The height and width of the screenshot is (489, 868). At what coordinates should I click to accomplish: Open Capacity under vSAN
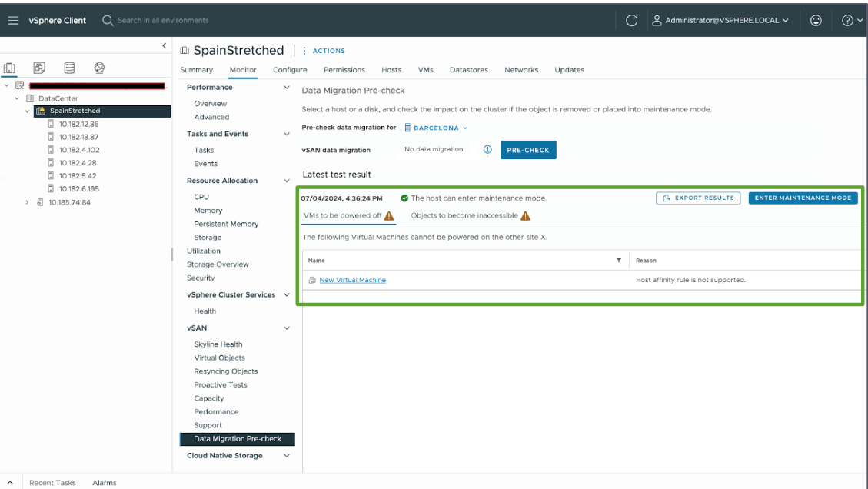(208, 399)
